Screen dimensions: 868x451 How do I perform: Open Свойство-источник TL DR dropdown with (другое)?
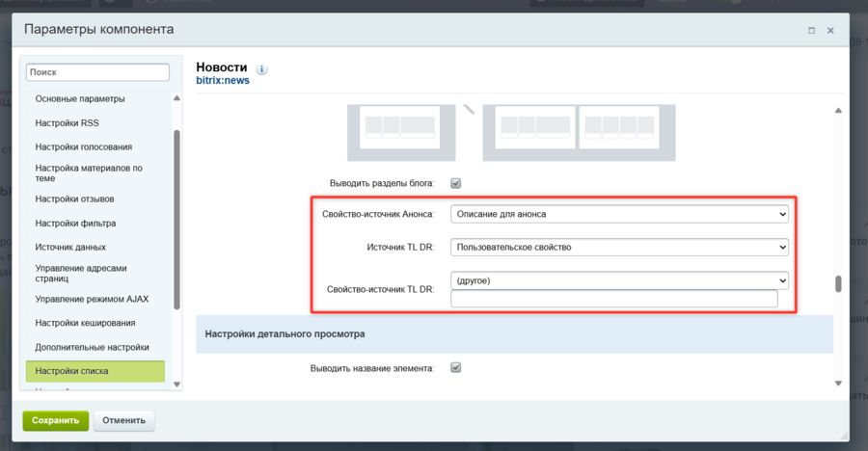point(619,280)
